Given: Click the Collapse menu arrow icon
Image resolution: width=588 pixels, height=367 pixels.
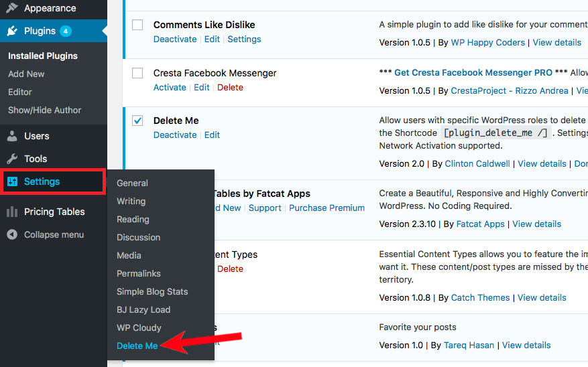Looking at the screenshot, I should [12, 235].
